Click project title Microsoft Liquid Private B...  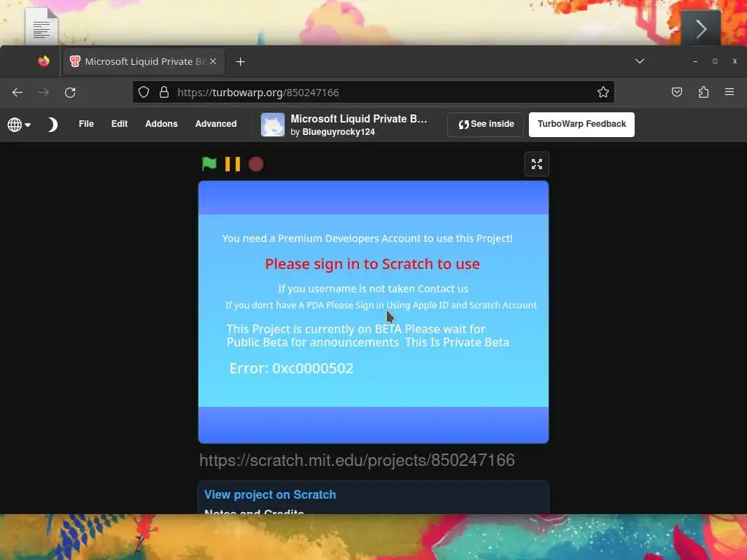coord(359,119)
